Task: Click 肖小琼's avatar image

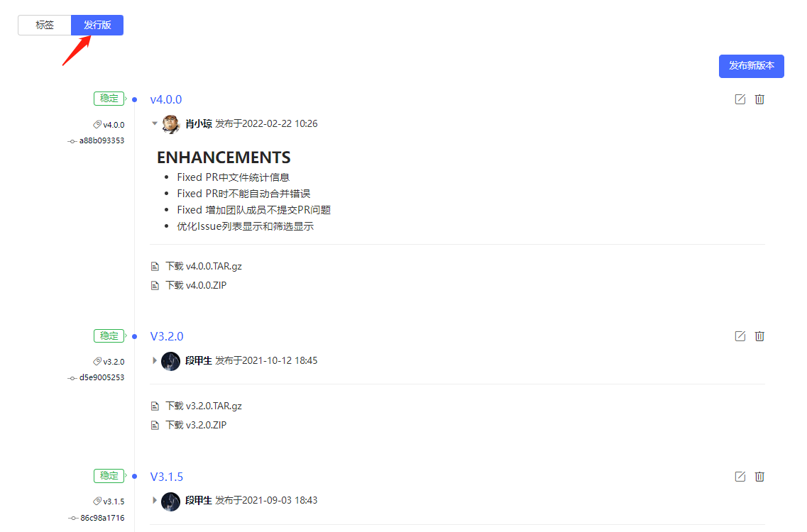Action: pyautogui.click(x=171, y=124)
